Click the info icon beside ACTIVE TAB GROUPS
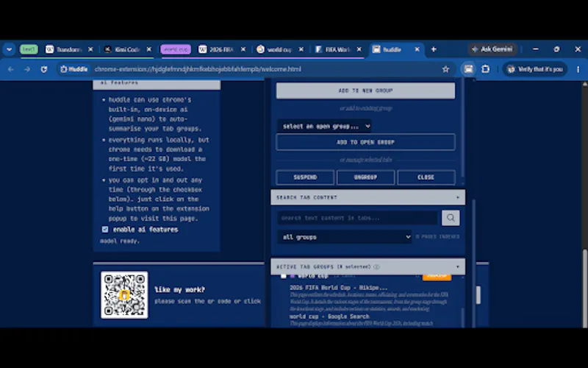 376,266
